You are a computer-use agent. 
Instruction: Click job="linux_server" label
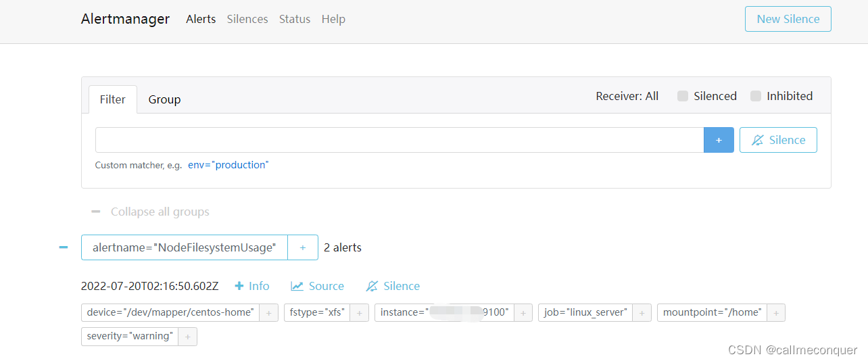click(x=585, y=312)
